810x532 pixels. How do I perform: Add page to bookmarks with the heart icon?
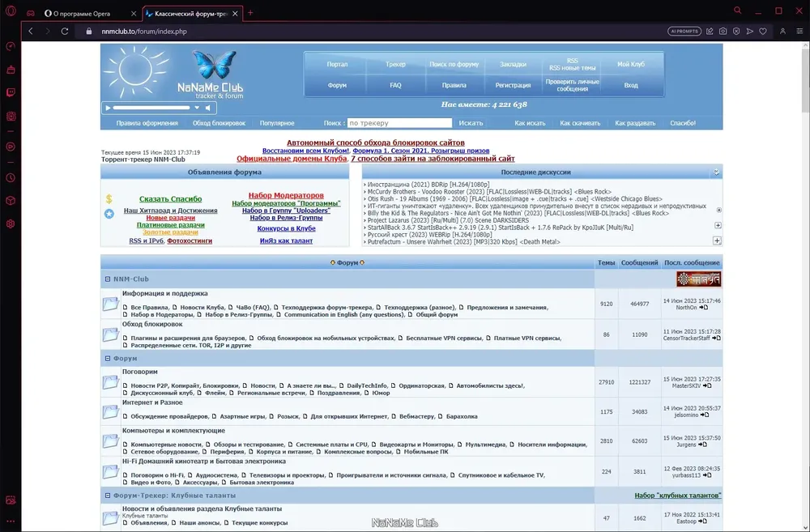click(763, 32)
